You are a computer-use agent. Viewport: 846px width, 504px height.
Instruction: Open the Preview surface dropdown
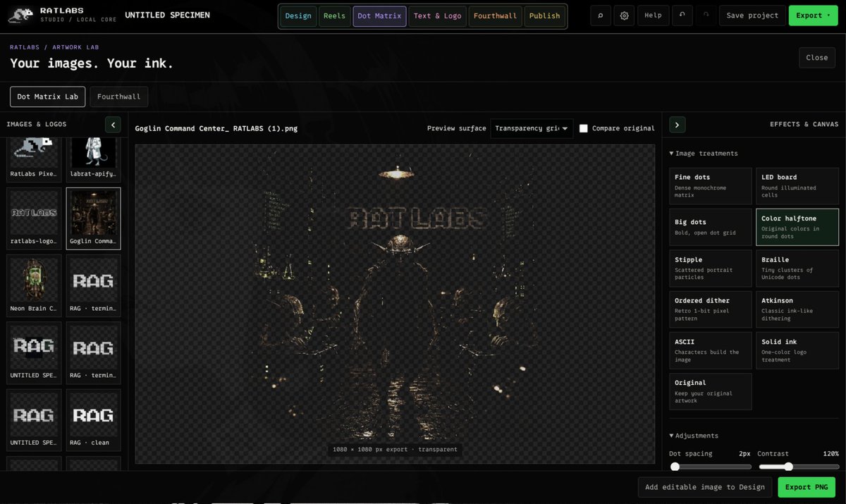click(x=532, y=128)
